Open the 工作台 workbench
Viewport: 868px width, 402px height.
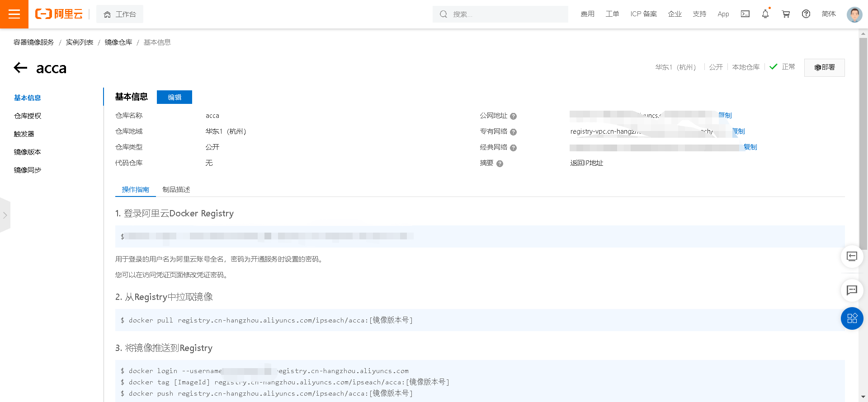tap(120, 14)
